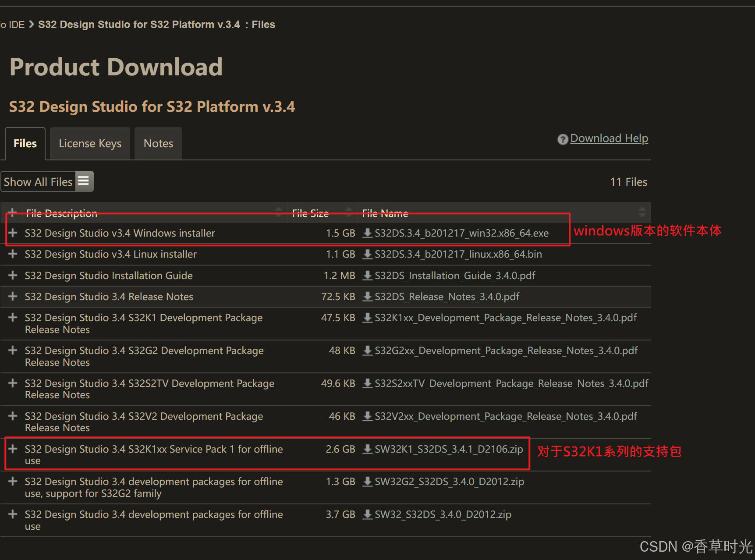
Task: Select the Files tab
Action: click(25, 144)
